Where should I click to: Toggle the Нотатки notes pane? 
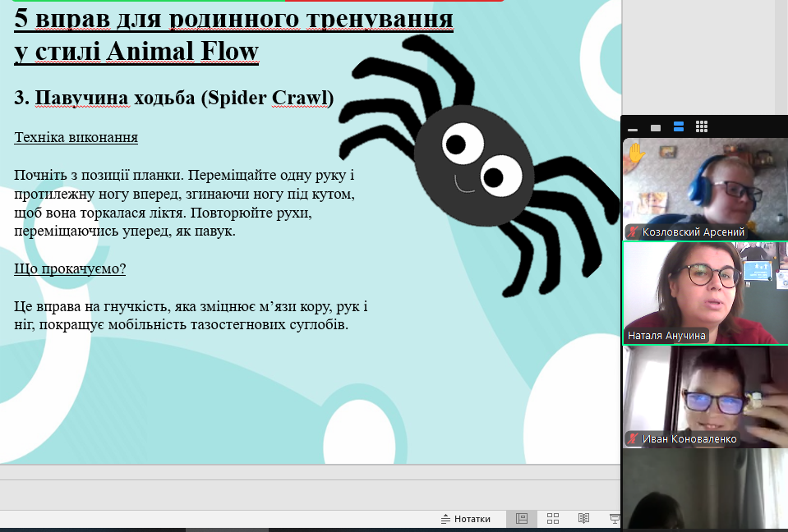point(465,518)
